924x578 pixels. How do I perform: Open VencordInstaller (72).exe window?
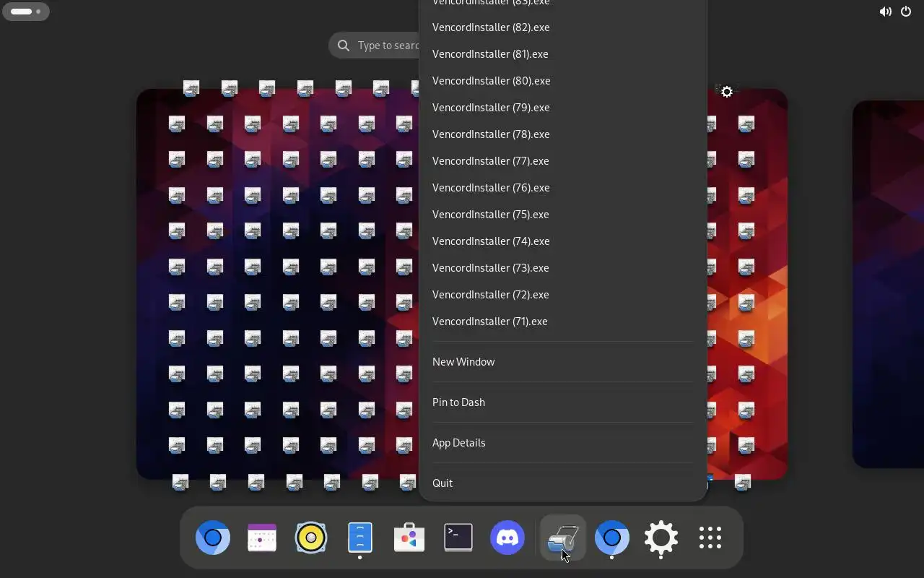click(x=562, y=295)
